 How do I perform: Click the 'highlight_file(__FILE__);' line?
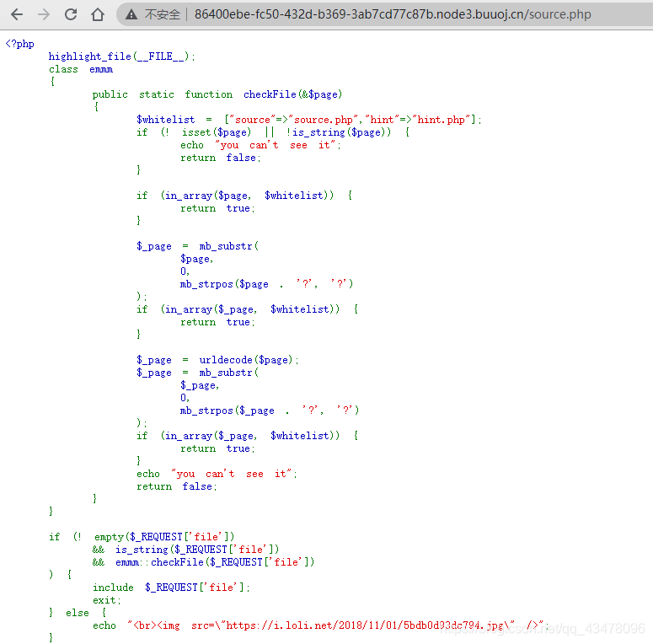click(121, 56)
